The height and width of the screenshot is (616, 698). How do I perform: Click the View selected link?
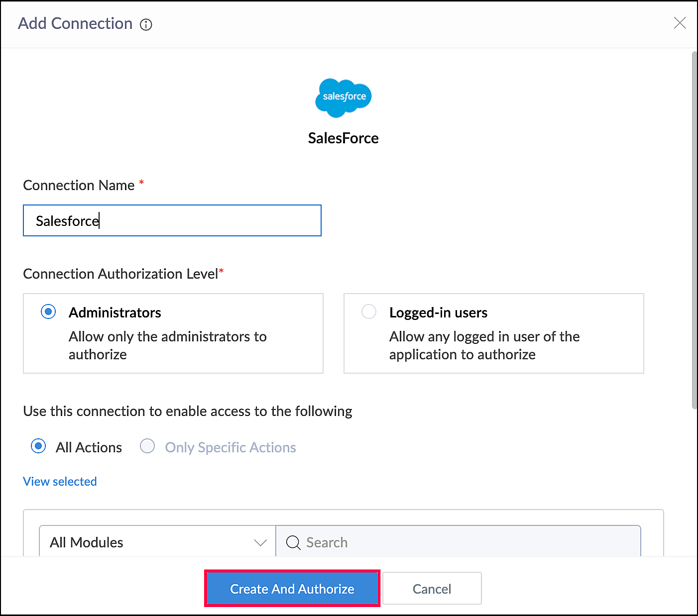(60, 481)
